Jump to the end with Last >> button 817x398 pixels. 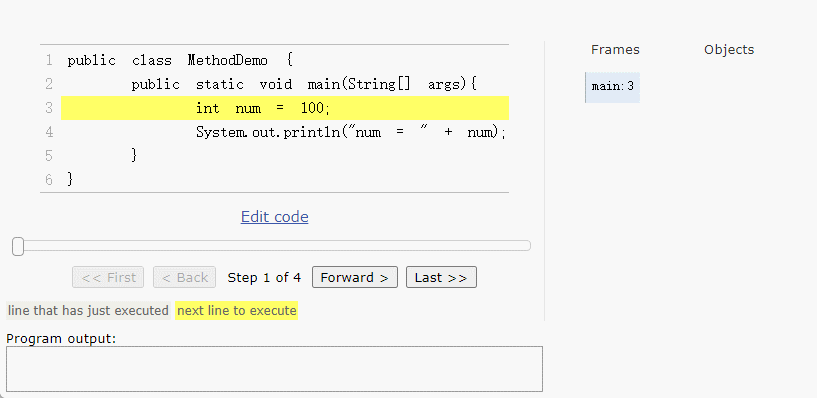tap(441, 277)
